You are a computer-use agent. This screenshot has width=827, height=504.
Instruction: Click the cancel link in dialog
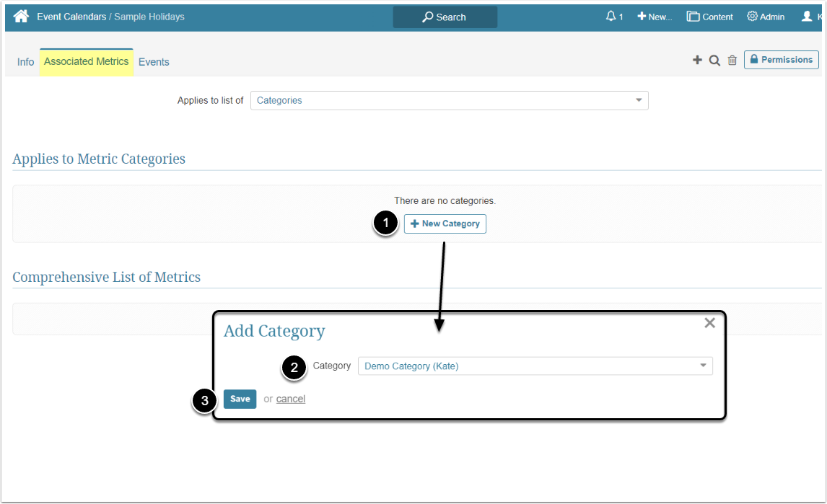291,399
